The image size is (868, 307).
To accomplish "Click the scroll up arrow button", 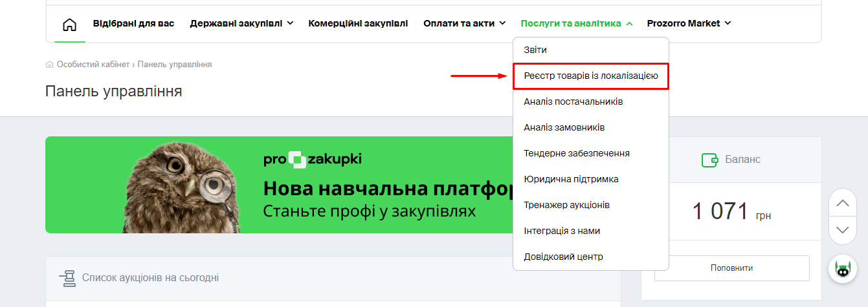I will (842, 203).
